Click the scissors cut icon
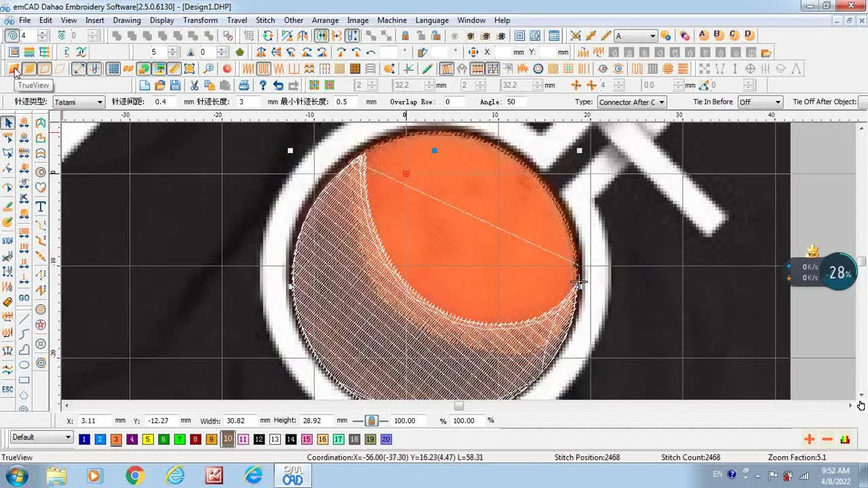868x488 pixels. (195, 84)
